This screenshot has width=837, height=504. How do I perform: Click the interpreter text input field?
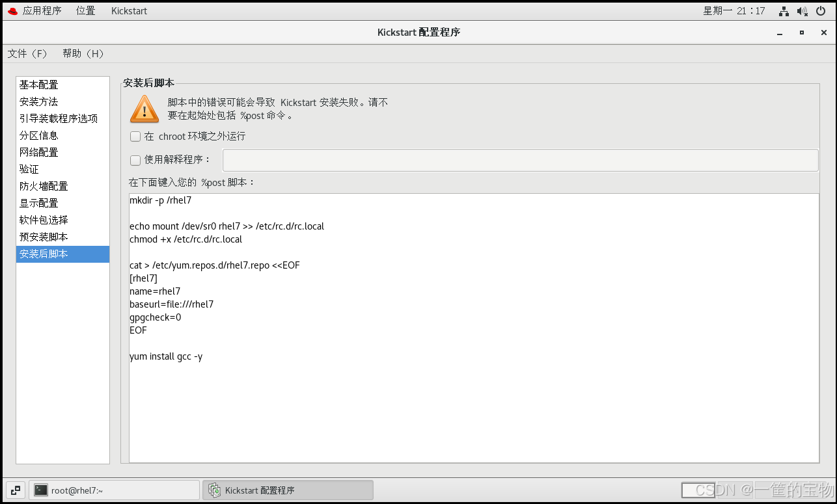coord(521,160)
